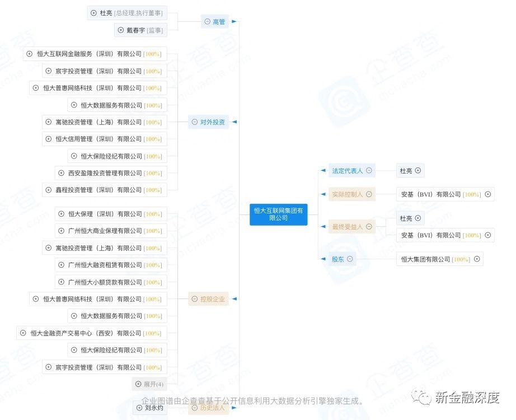Collapse the 股东 branch
Screen dimensions: 516x420
point(350,259)
